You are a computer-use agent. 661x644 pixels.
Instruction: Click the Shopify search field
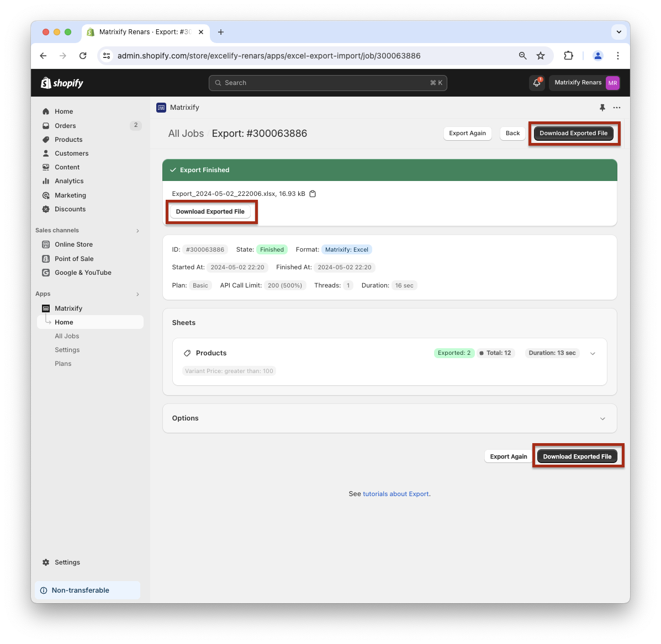click(327, 83)
